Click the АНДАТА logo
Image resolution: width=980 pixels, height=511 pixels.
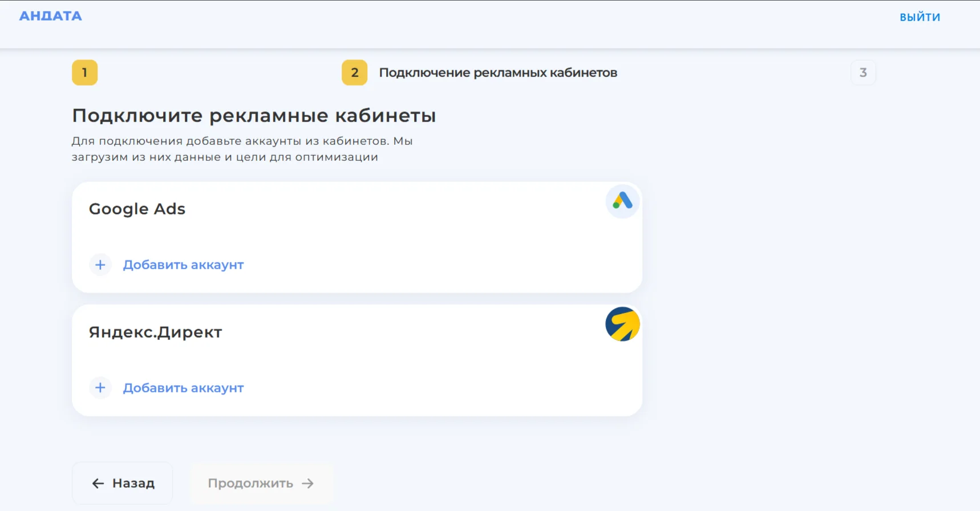click(51, 16)
